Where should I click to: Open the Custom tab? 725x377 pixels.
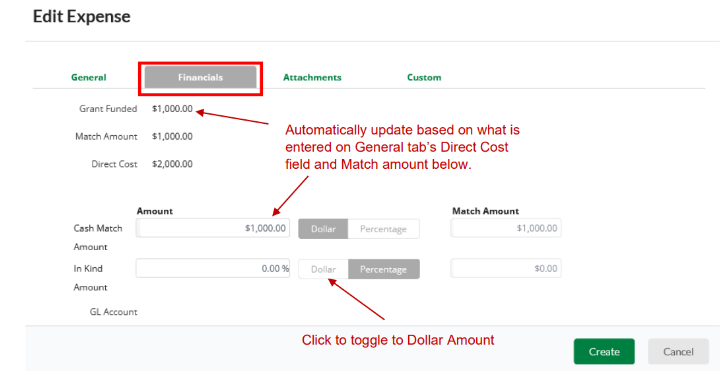(424, 77)
